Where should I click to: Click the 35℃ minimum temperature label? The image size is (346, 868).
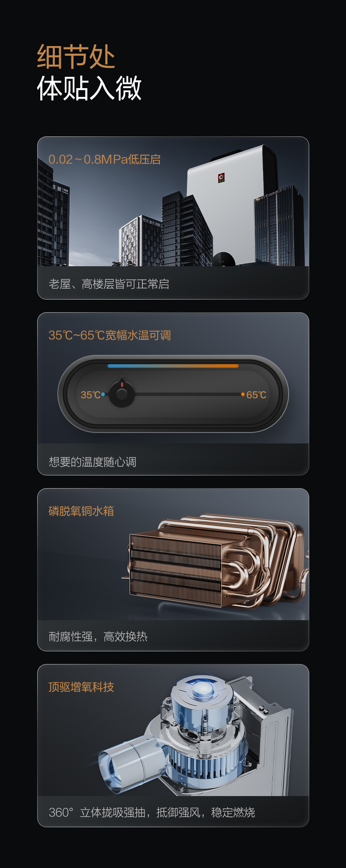[90, 395]
